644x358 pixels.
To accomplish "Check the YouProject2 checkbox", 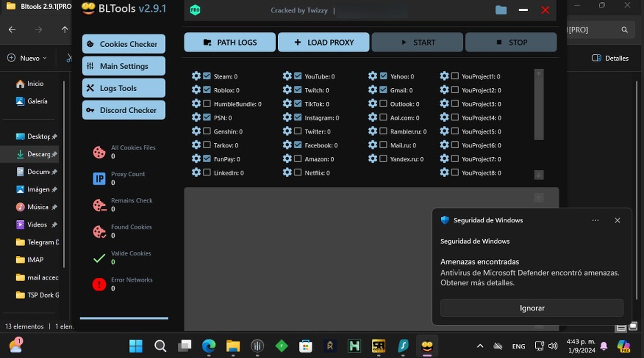I will pos(455,90).
